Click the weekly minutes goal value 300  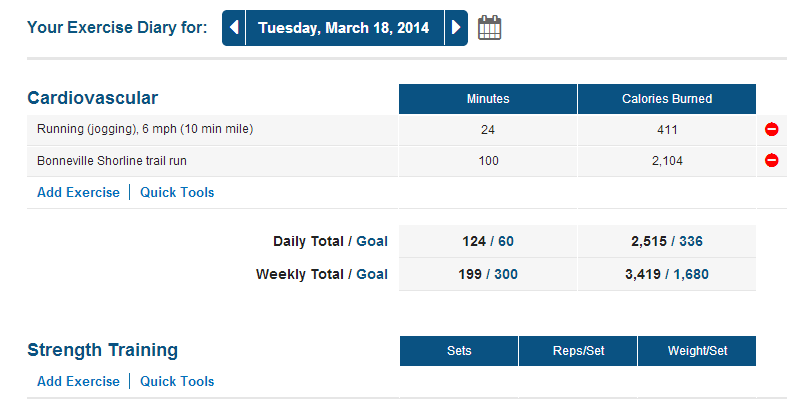pyautogui.click(x=505, y=274)
